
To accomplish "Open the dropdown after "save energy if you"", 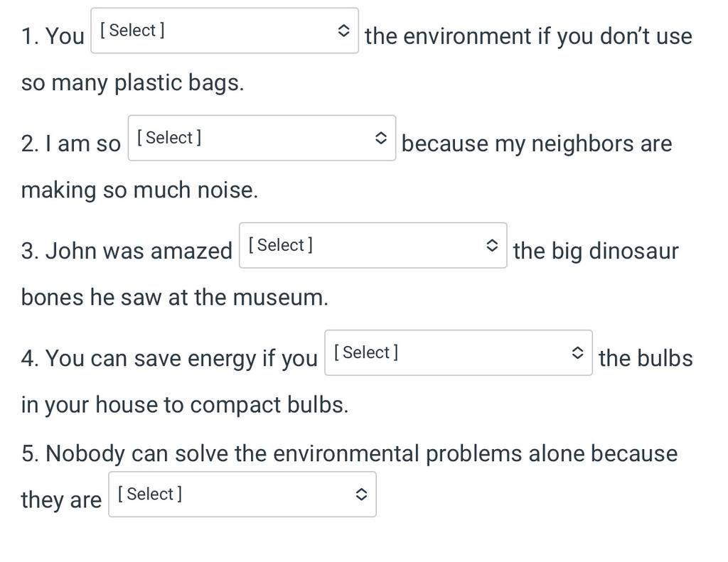I will tap(459, 352).
